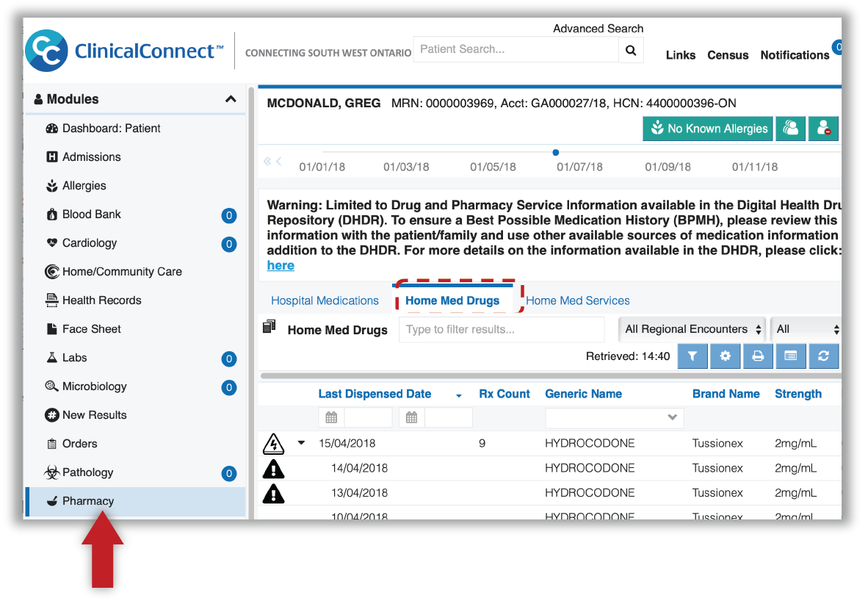This screenshot has width=868, height=601.
Task: Open the calendar picker under Last Dispensed Date
Action: click(330, 417)
